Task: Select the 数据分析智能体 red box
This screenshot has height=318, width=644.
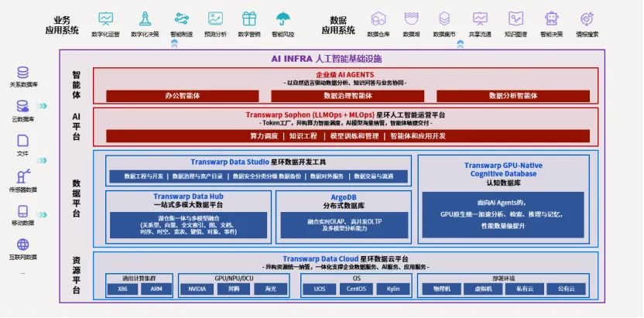Action: [x=513, y=96]
